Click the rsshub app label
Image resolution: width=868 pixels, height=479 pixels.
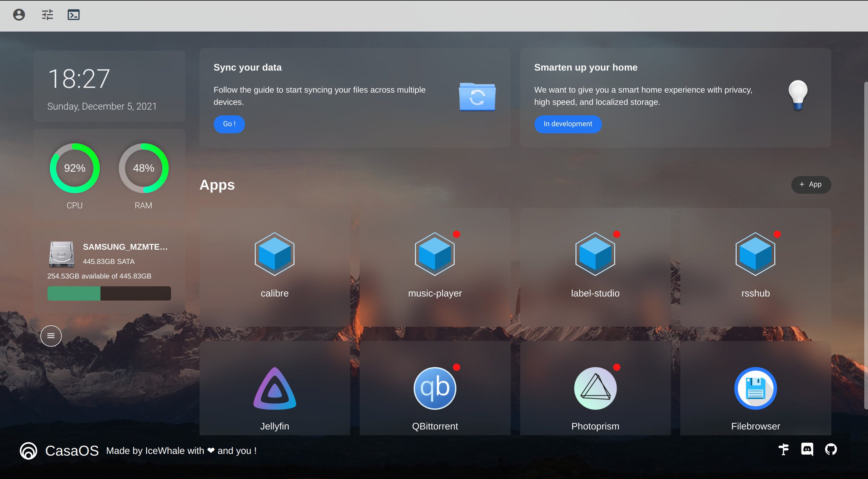755,293
